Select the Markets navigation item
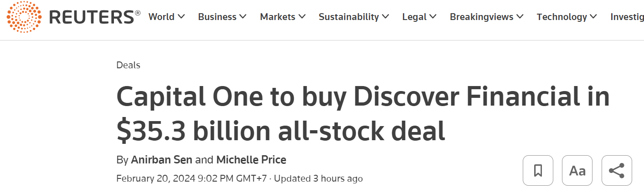This screenshot has height=193, width=644. pyautogui.click(x=278, y=17)
